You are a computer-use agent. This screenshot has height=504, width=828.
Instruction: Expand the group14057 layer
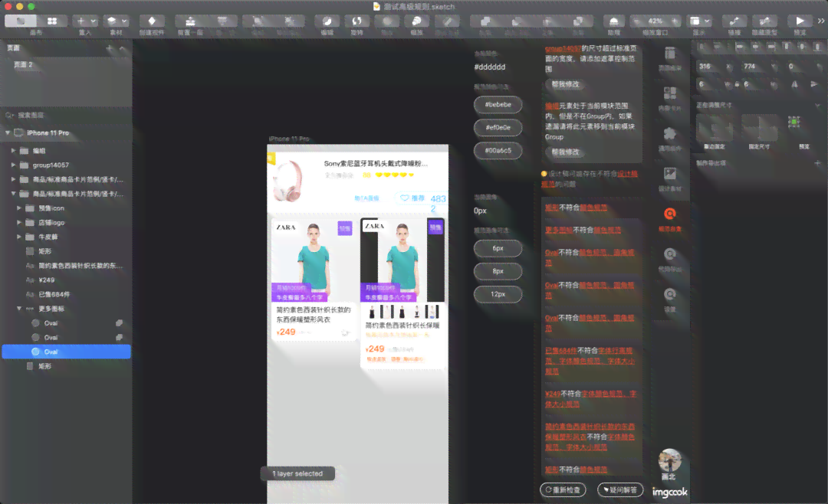(x=13, y=165)
